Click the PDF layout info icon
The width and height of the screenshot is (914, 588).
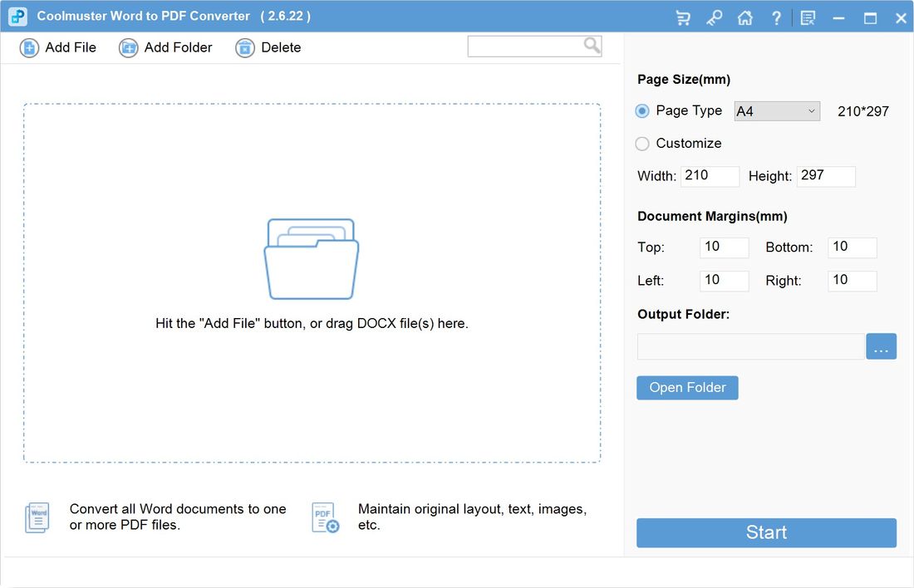(323, 517)
